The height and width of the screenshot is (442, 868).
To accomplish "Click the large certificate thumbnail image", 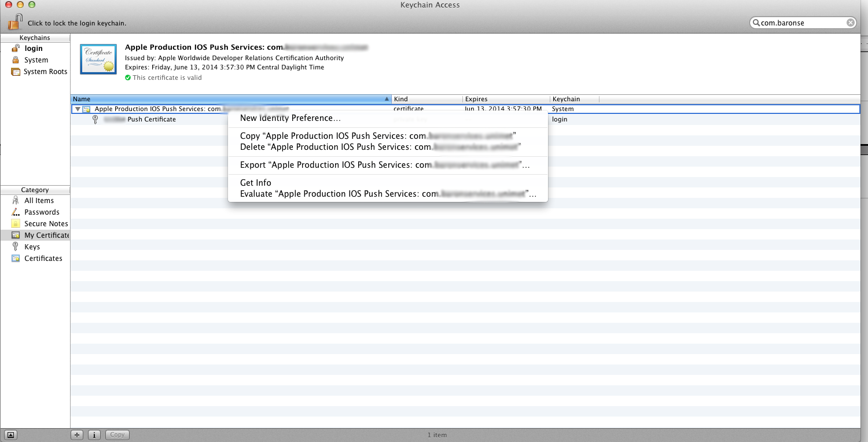I will pos(98,59).
